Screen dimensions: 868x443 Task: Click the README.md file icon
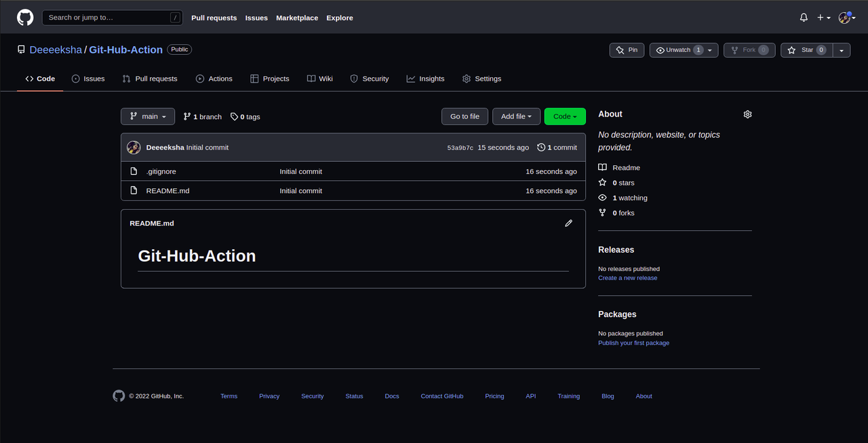click(134, 191)
